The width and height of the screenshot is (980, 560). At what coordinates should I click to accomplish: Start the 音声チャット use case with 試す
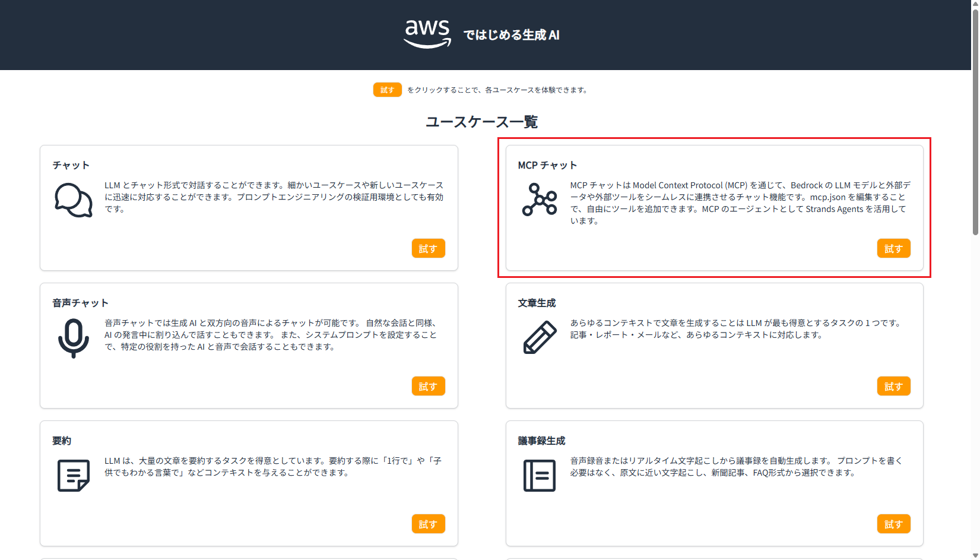(x=428, y=387)
